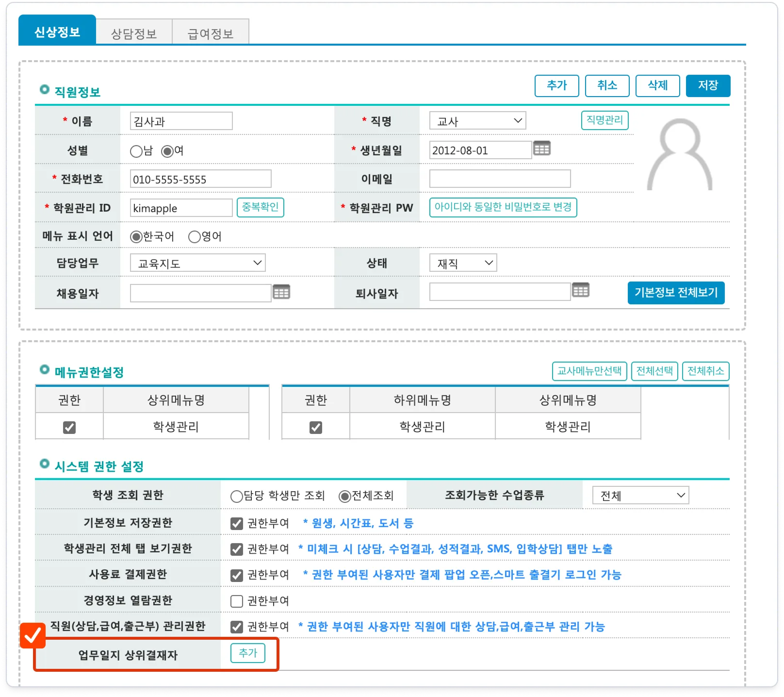784x697 pixels.
Task: Click 교사메뉴만선택 button
Action: [x=589, y=371]
